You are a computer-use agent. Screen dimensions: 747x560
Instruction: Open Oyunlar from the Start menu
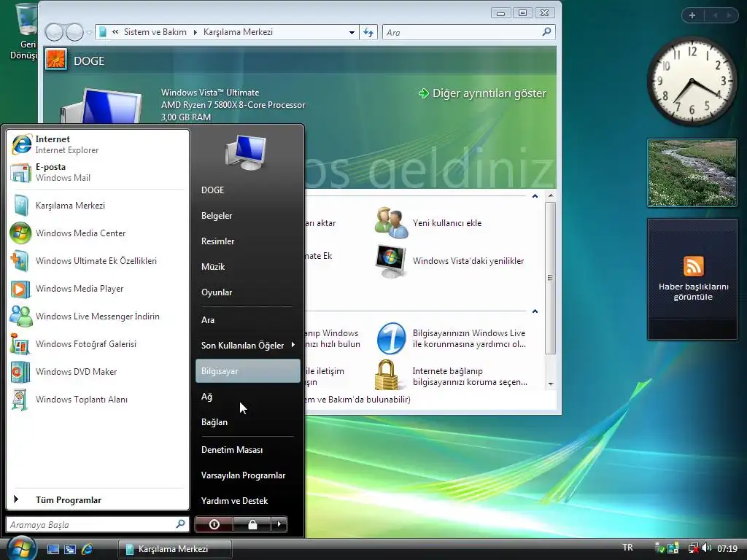(248, 292)
